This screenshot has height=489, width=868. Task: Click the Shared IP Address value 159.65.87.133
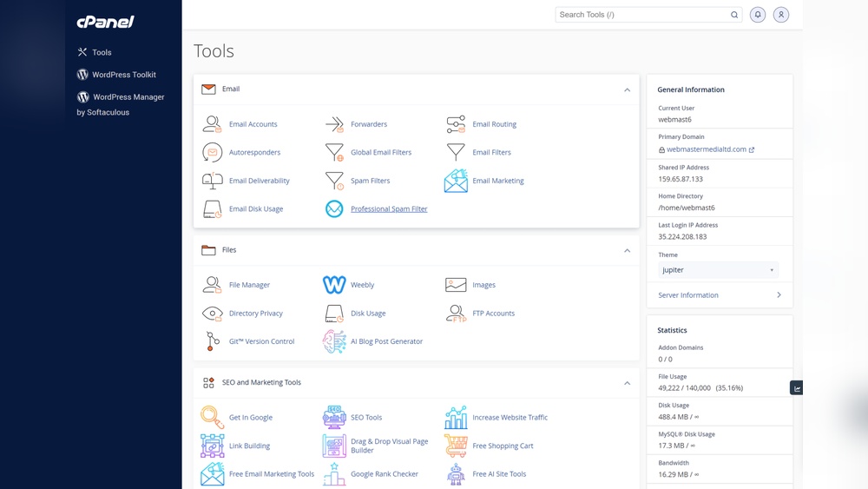pyautogui.click(x=681, y=179)
